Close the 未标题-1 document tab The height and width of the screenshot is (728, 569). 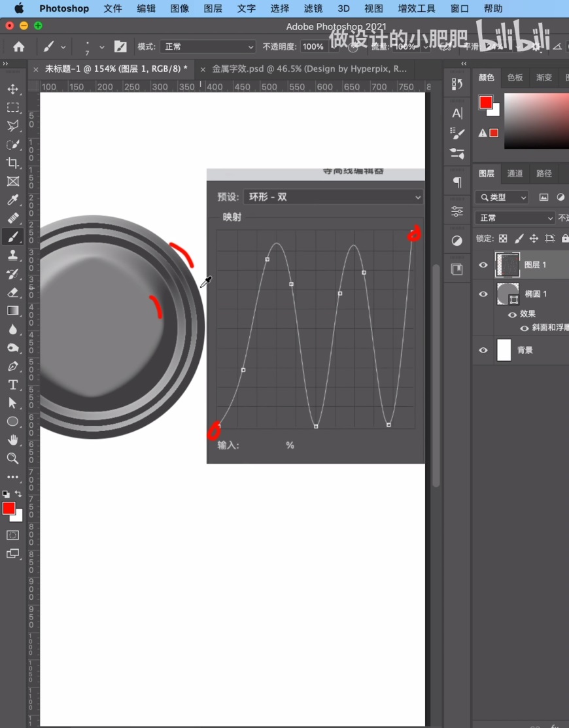[x=36, y=69]
